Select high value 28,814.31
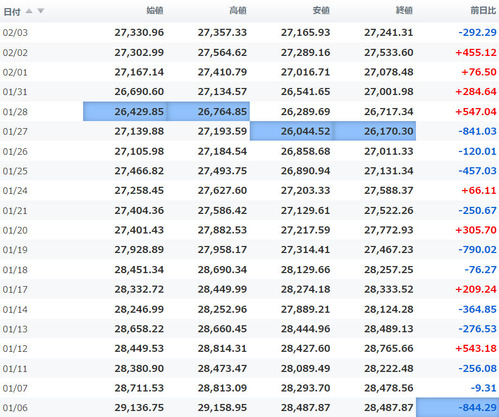 [x=222, y=348]
